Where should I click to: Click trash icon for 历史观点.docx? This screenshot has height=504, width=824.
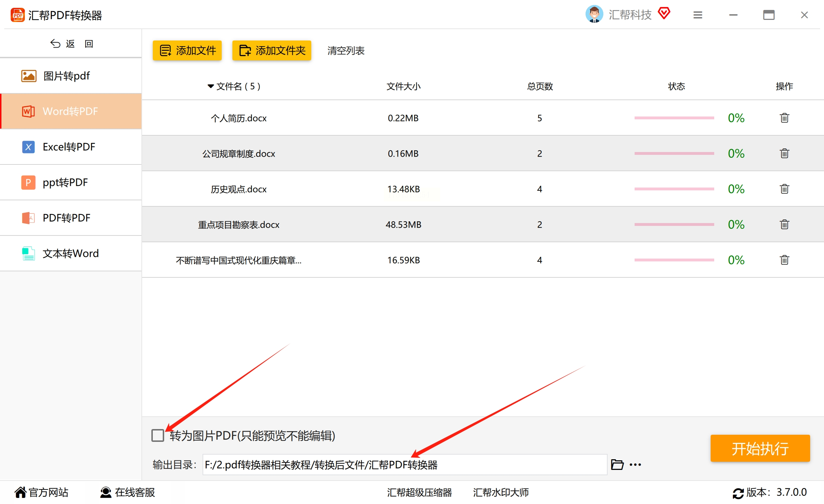[784, 189]
